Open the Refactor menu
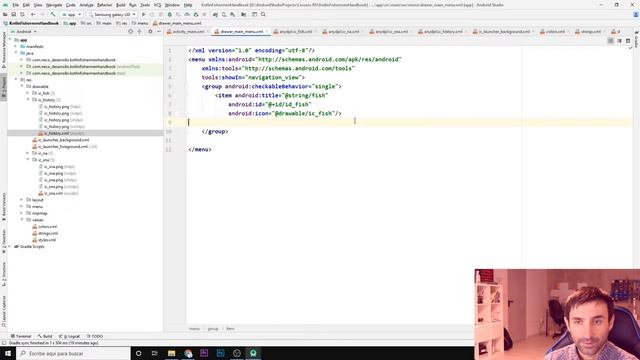The width and height of the screenshot is (640, 360). point(104,5)
